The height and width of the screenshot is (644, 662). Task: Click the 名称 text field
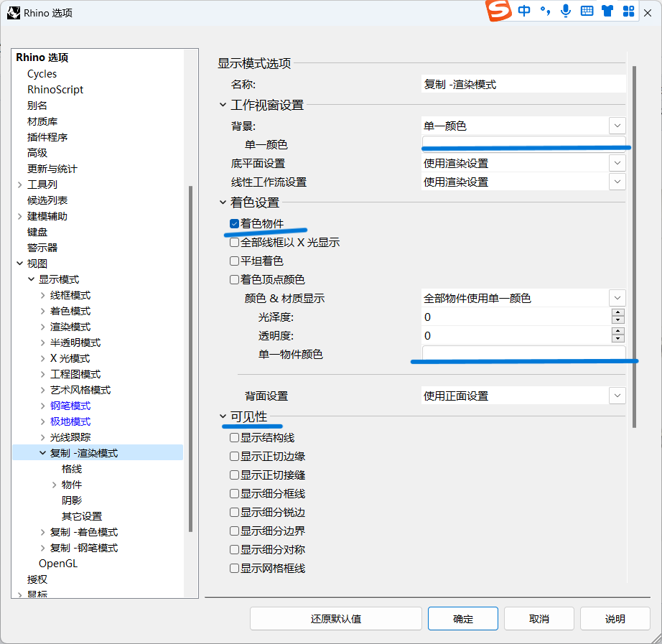coord(523,85)
